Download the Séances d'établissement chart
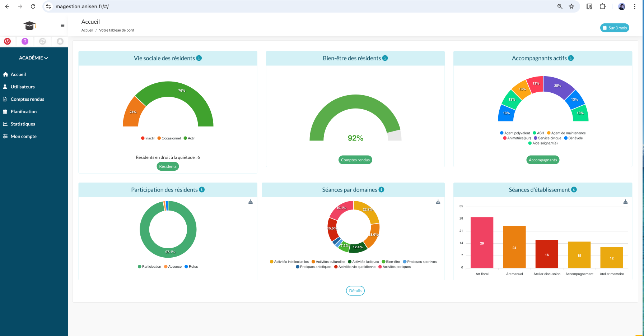This screenshot has width=644, height=336. (x=625, y=202)
